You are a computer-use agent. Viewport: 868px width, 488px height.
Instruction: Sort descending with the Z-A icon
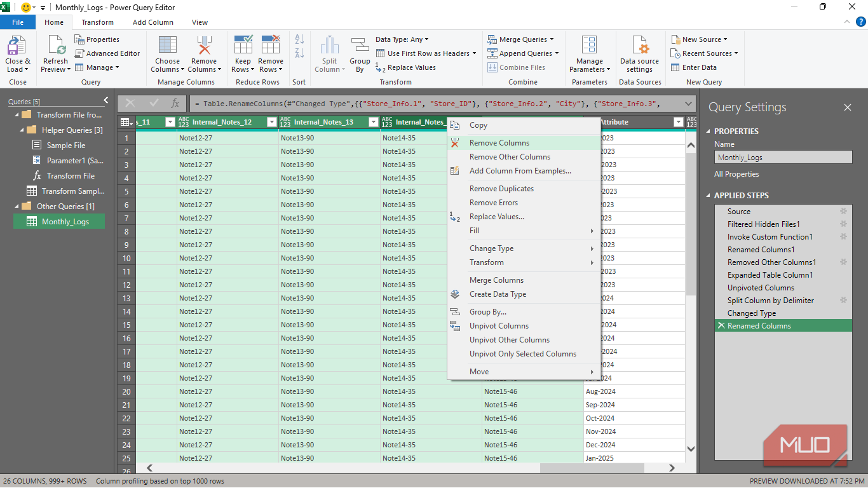coord(299,53)
